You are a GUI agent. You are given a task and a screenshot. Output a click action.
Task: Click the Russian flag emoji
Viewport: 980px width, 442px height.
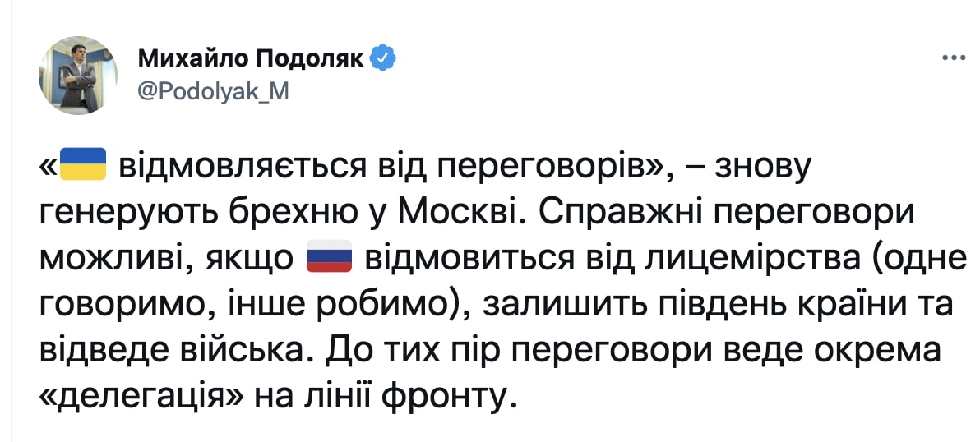click(x=329, y=259)
